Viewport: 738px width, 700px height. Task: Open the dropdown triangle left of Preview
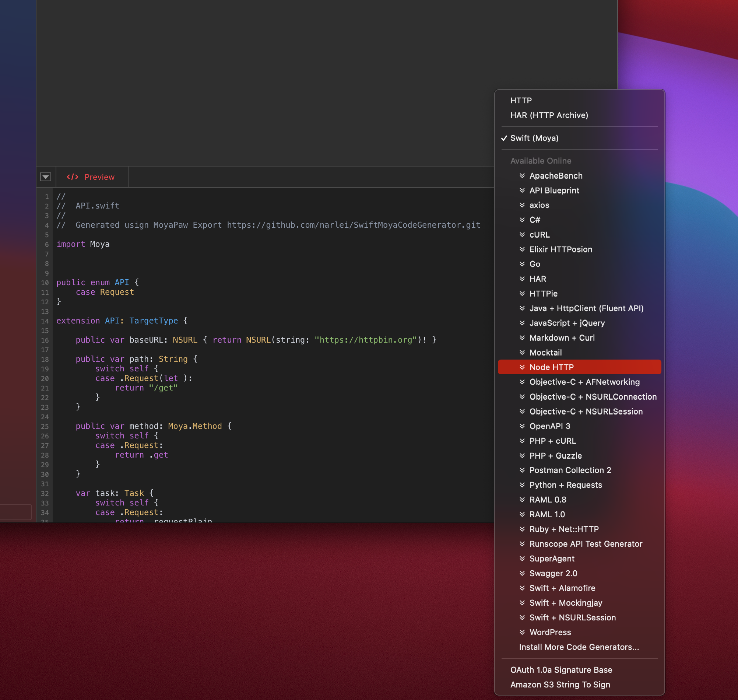46,177
